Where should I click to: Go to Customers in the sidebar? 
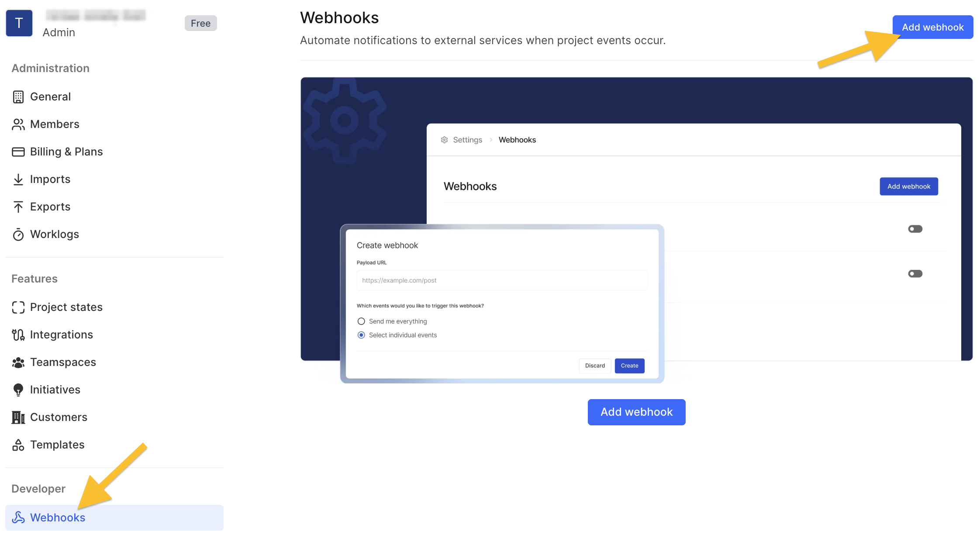click(59, 417)
